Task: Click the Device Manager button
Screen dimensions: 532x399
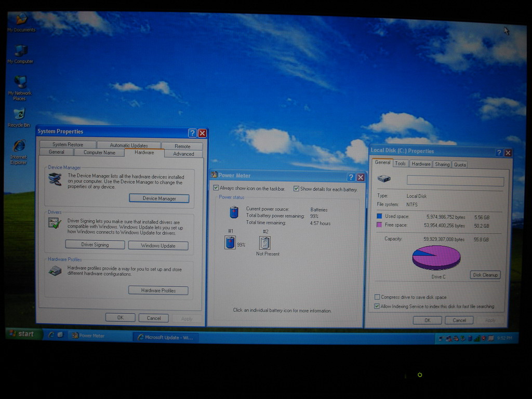Action: (x=159, y=198)
